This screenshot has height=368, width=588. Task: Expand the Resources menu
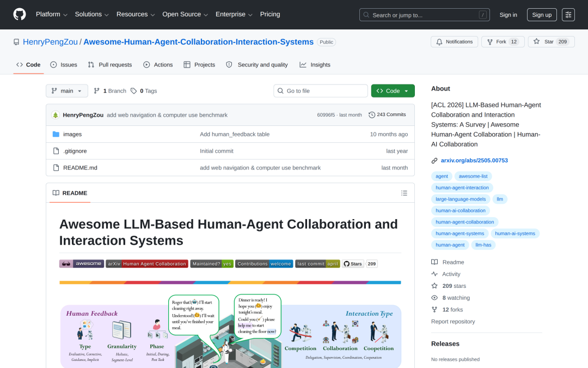click(x=136, y=14)
